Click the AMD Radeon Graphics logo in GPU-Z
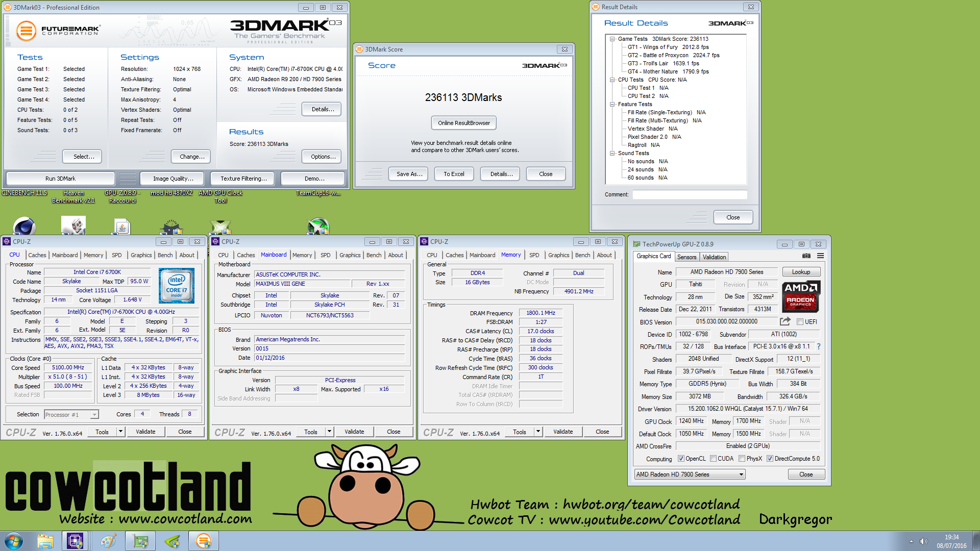This screenshot has width=980, height=551. pyautogui.click(x=801, y=296)
